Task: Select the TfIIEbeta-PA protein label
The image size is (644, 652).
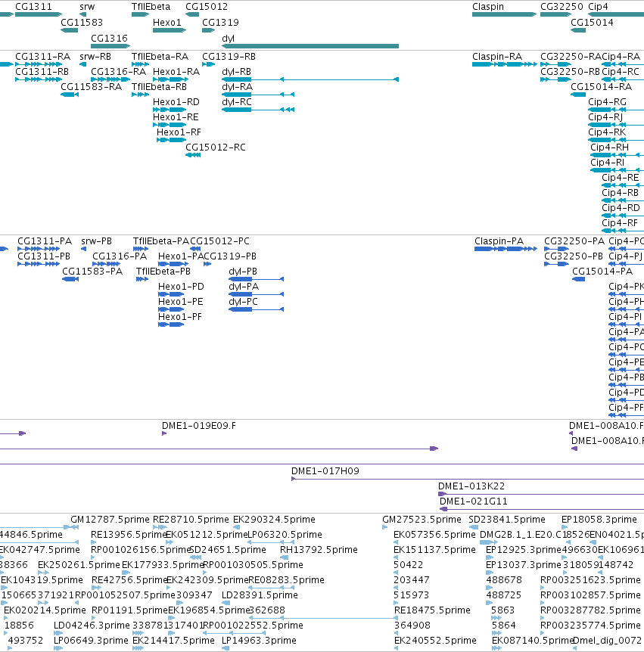Action: pyautogui.click(x=161, y=241)
